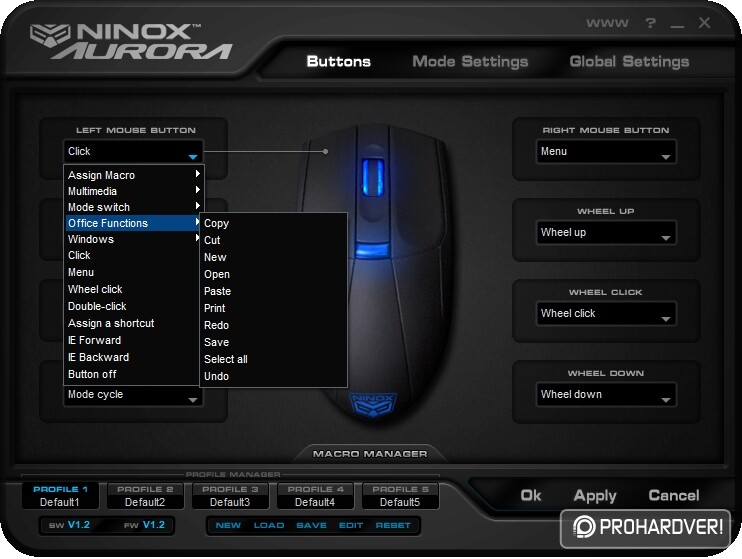
Task: Select New in Office Functions submenu
Action: (274, 257)
